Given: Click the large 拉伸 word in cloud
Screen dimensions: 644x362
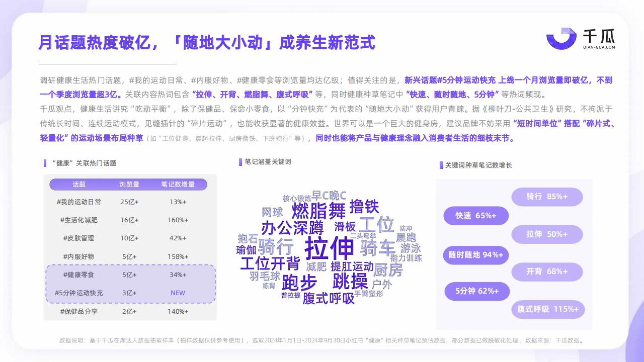Looking at the screenshot, I should [330, 248].
